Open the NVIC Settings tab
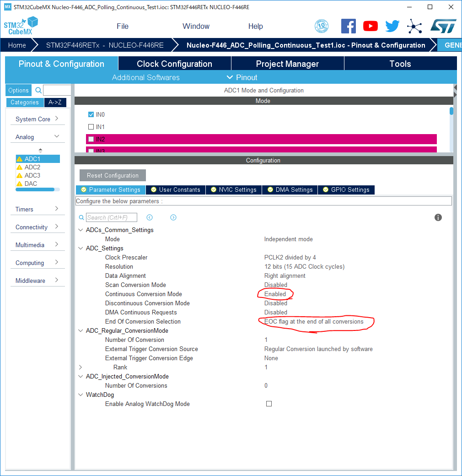 [x=234, y=190]
